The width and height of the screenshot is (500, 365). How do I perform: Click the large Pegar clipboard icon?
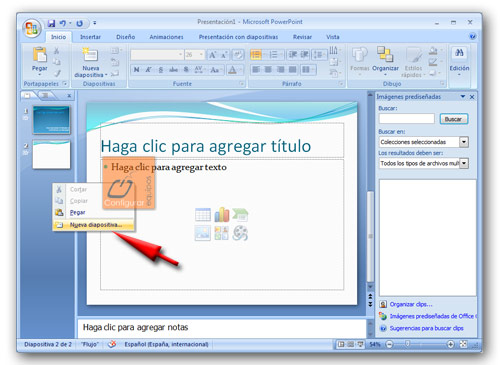pyautogui.click(x=39, y=55)
